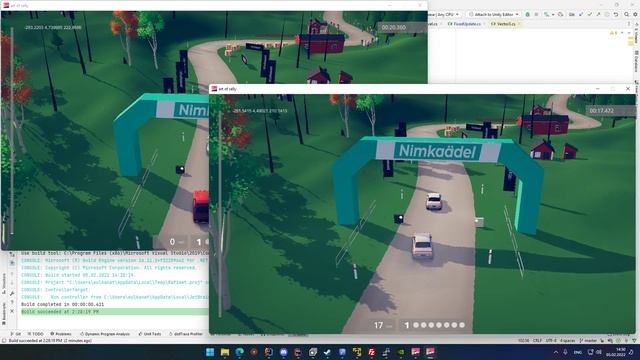Click the close X icon in build panel sidebar
Viewport: 640px width, 360px height.
(12, 311)
